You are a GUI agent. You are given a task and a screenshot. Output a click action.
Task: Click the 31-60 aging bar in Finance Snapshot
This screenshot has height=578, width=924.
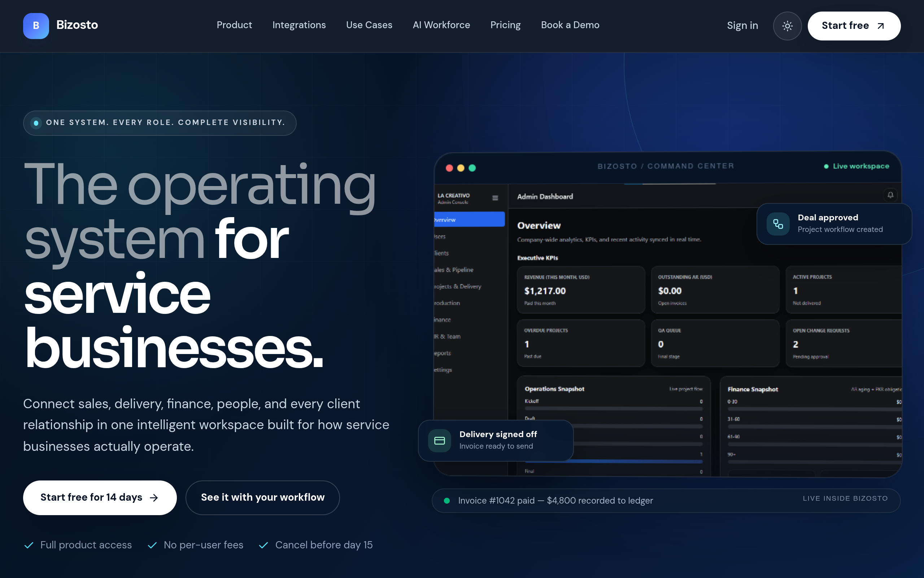pyautogui.click(x=815, y=427)
